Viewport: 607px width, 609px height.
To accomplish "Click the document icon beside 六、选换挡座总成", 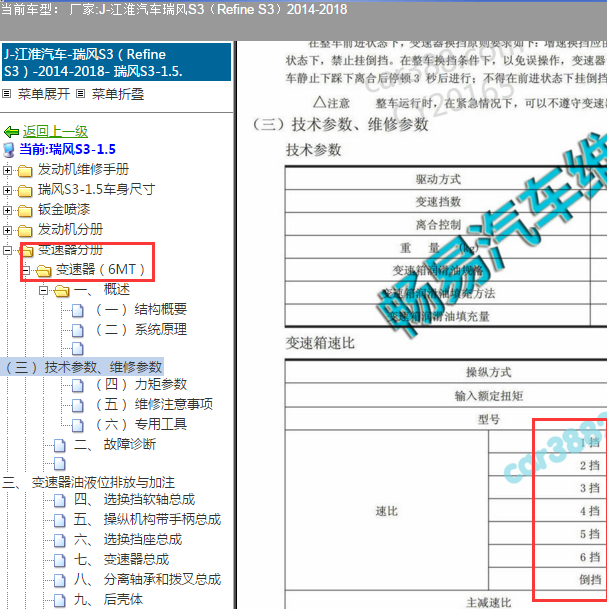I will coord(59,541).
